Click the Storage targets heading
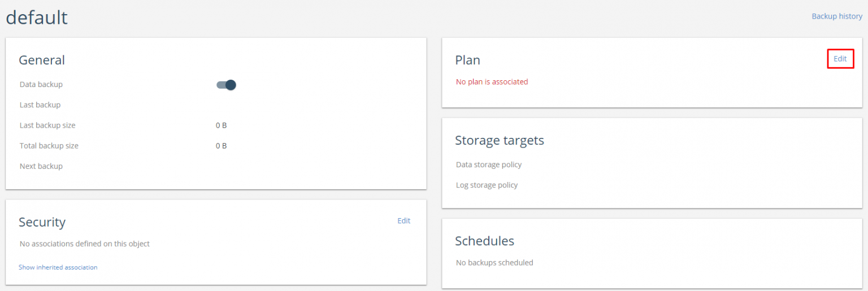The width and height of the screenshot is (868, 291). 499,140
